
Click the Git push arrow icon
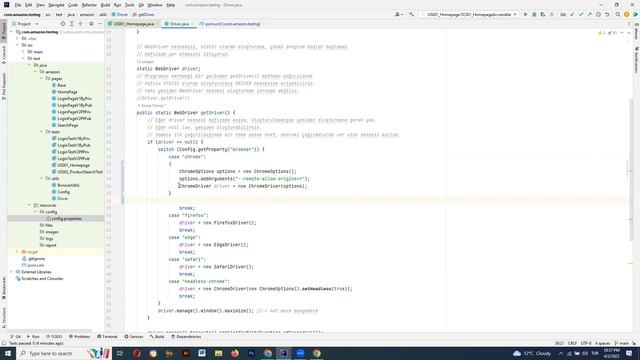pos(589,14)
